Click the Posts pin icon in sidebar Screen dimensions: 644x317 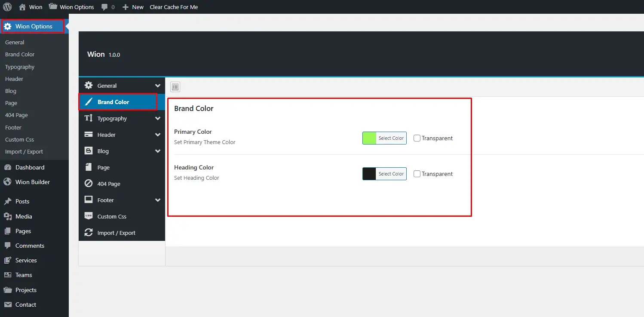[x=7, y=201]
